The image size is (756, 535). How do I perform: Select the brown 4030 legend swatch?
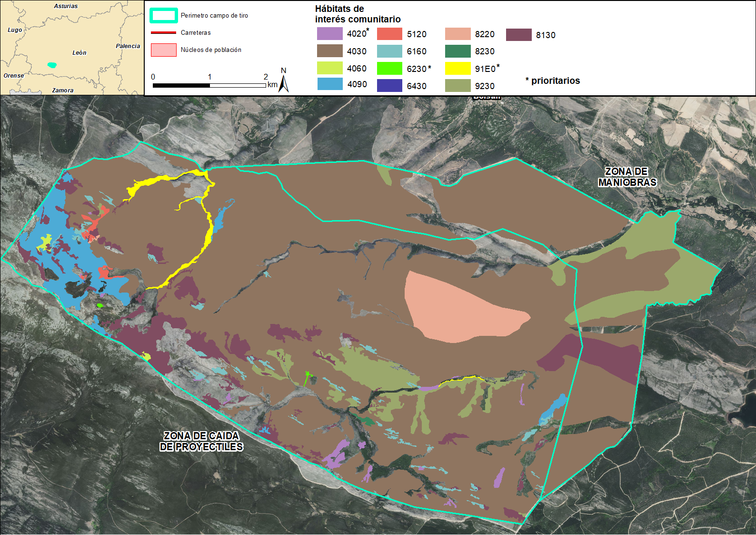(329, 51)
